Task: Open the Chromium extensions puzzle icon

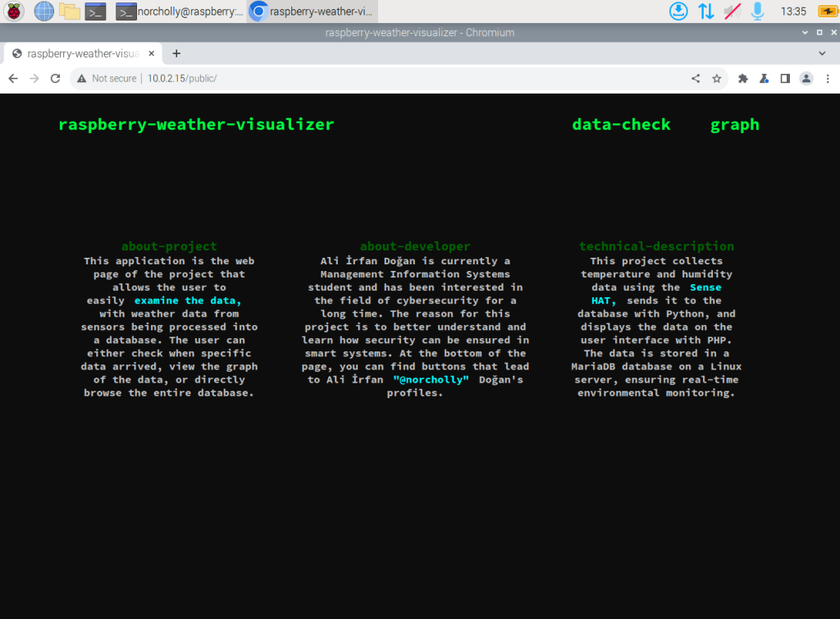Action: (743, 79)
